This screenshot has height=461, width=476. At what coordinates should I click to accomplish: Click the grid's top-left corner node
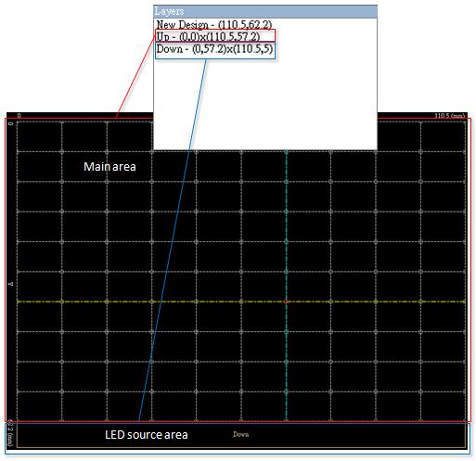(18, 122)
